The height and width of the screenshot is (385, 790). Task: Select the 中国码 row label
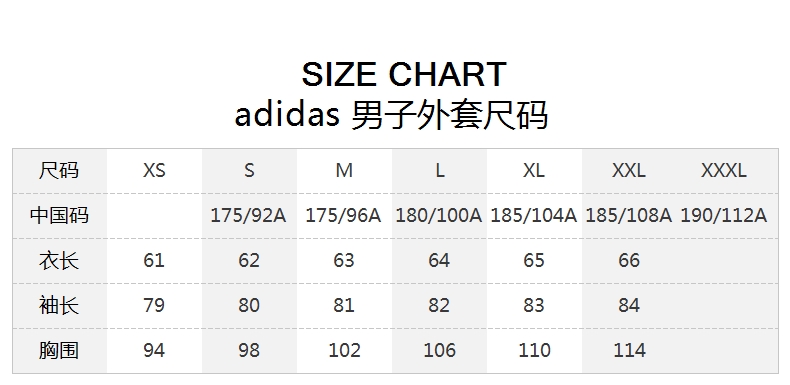(59, 215)
